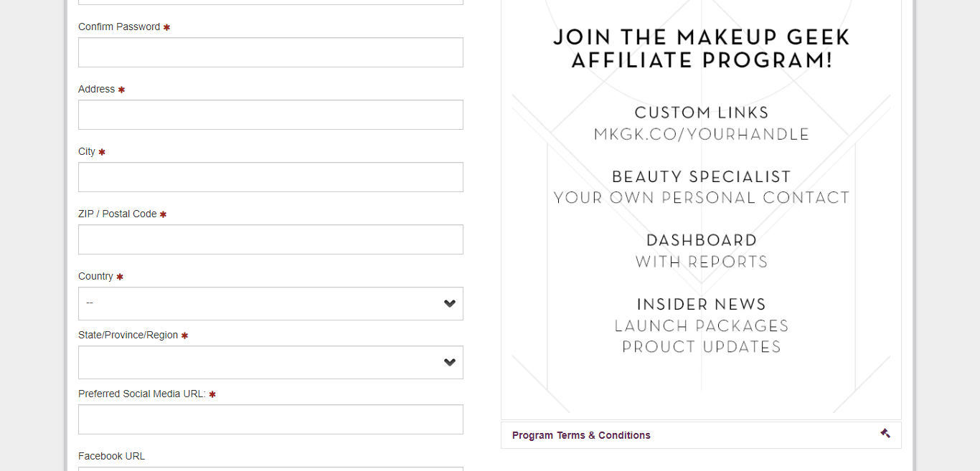Click into the Address input box
The image size is (980, 471).
tap(270, 115)
